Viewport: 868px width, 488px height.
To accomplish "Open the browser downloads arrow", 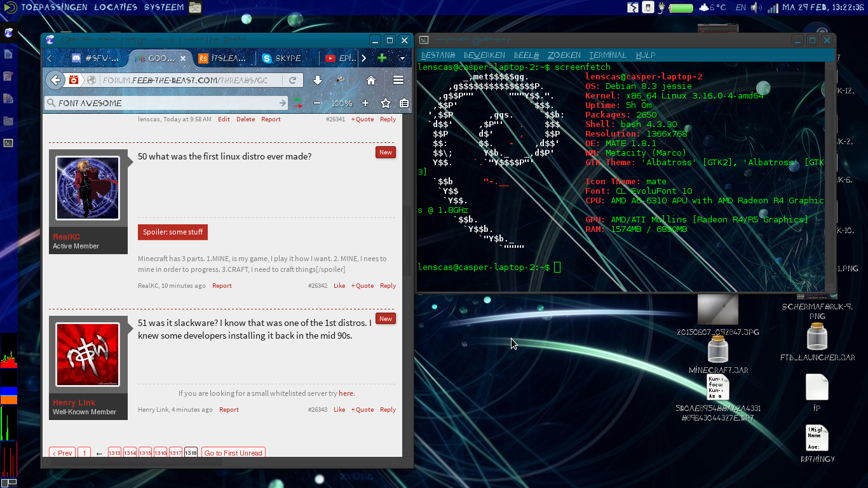I will (318, 80).
